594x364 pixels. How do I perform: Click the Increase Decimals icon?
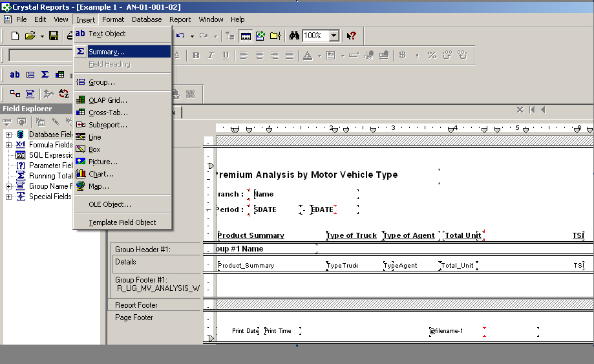tap(447, 56)
